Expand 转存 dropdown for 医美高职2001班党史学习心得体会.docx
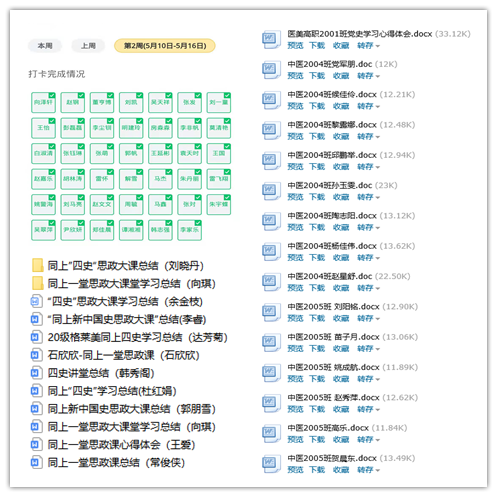The width and height of the screenshot is (497, 497). pos(369,46)
